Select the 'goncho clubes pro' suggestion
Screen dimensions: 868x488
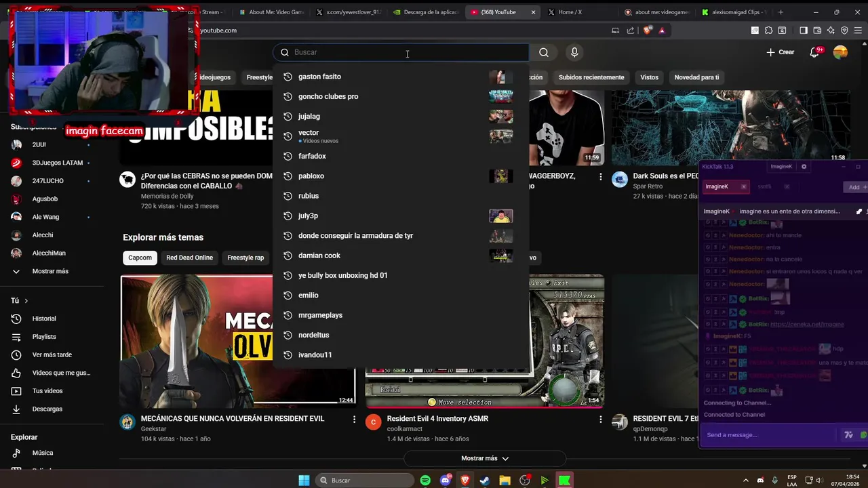(401, 96)
